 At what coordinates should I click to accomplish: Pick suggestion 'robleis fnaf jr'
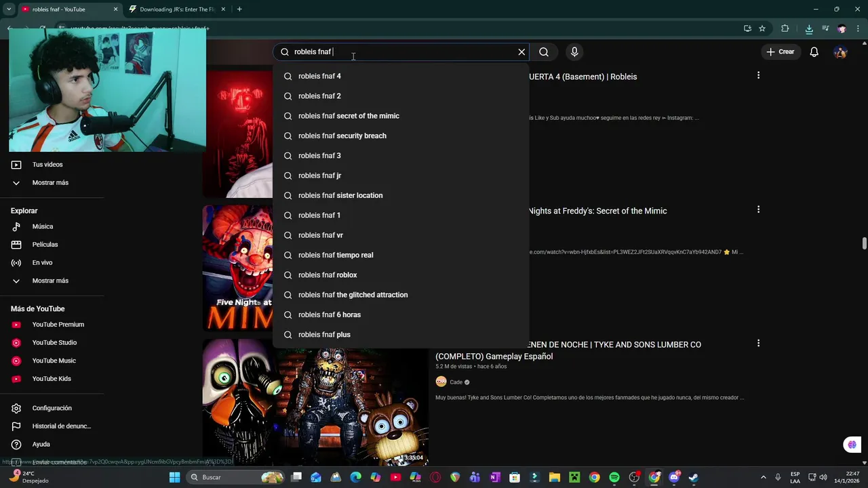(401, 176)
